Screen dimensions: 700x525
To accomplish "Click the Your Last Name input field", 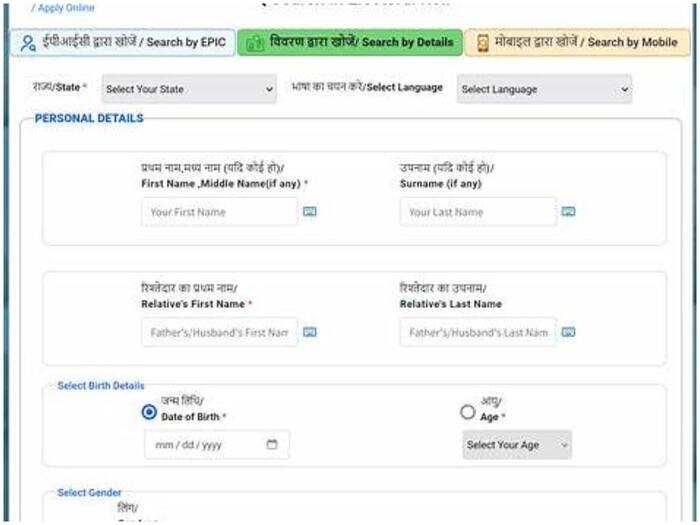I will point(477,212).
